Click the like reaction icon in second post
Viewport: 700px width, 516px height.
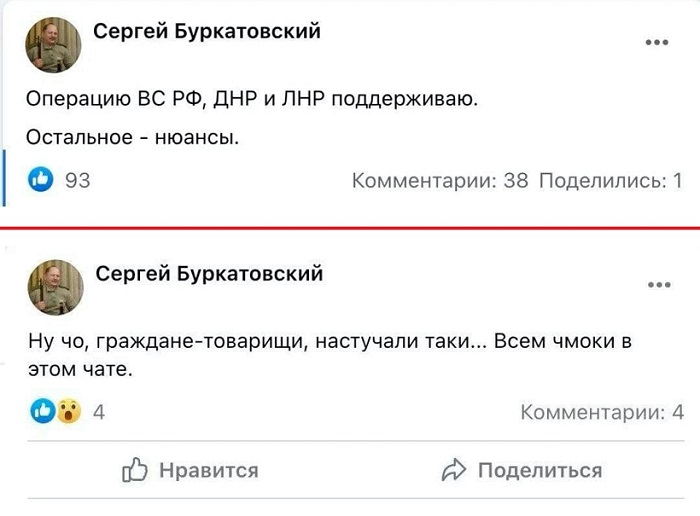tap(43, 411)
